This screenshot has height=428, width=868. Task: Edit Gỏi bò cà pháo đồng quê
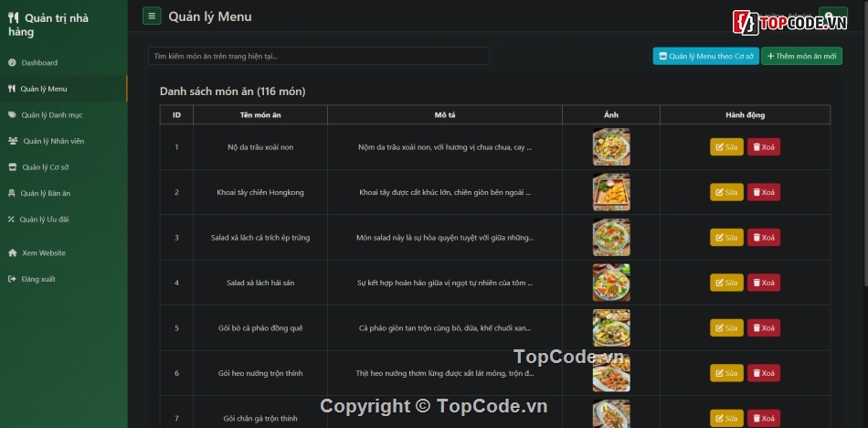(x=726, y=327)
